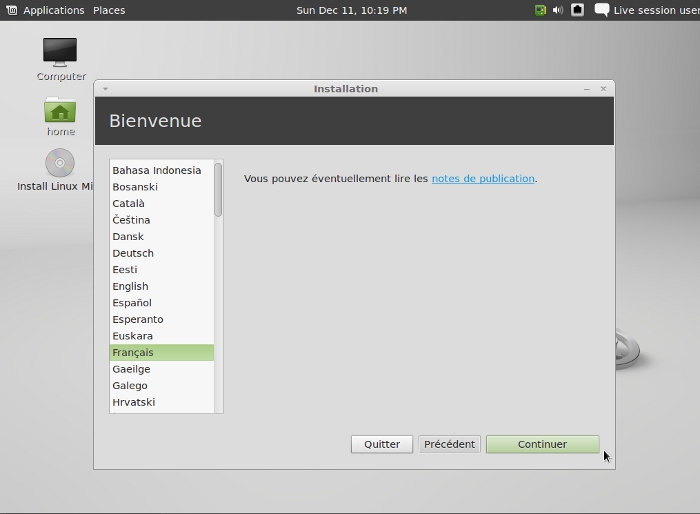The height and width of the screenshot is (514, 700).
Task: Select English in the language list
Action: (x=130, y=286)
